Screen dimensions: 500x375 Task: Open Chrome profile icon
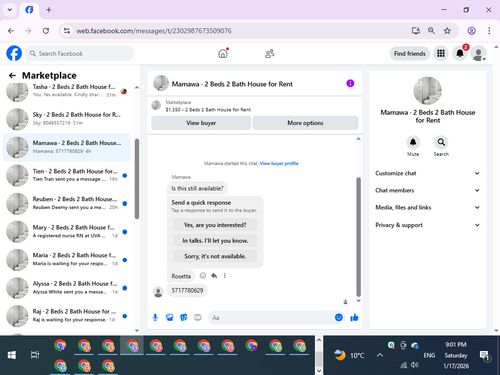(x=471, y=31)
